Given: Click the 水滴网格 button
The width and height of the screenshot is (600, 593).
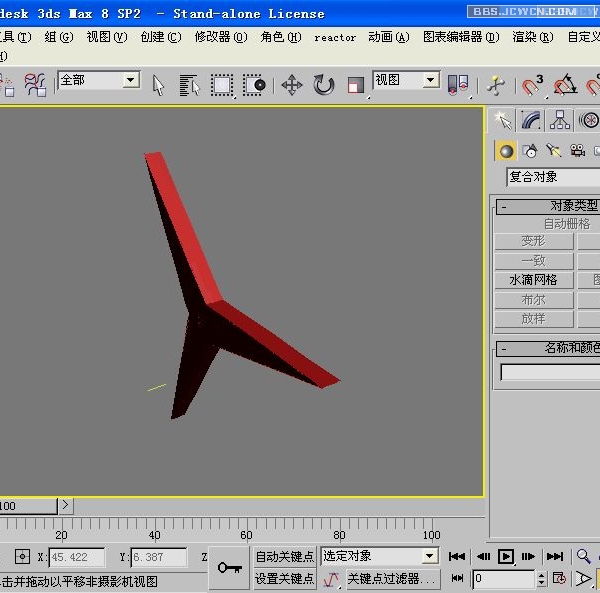Looking at the screenshot, I should pos(534,280).
